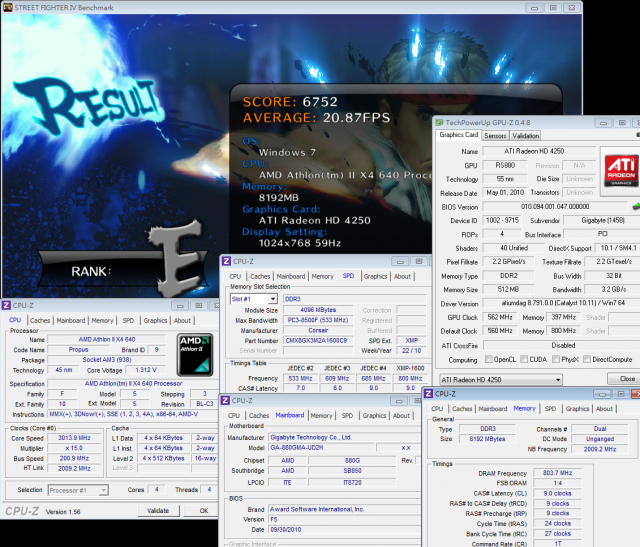
Task: Open Mainboard tab in CPU-Z CPU window
Action: pos(71,320)
